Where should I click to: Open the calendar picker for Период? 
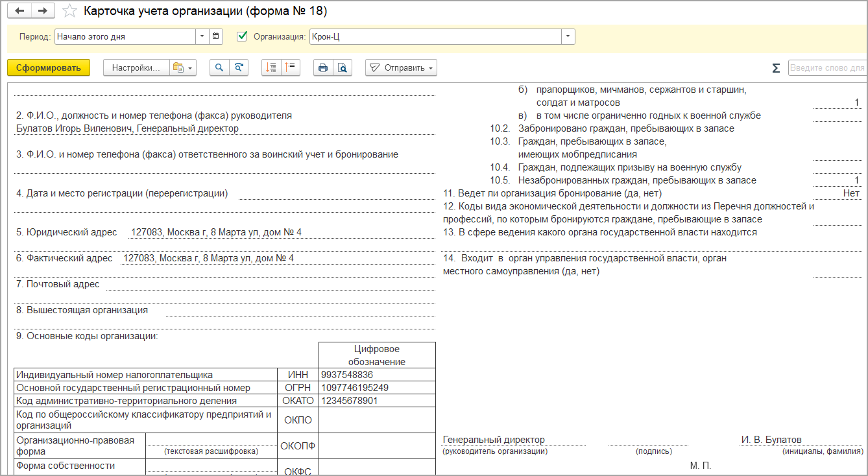coord(217,37)
